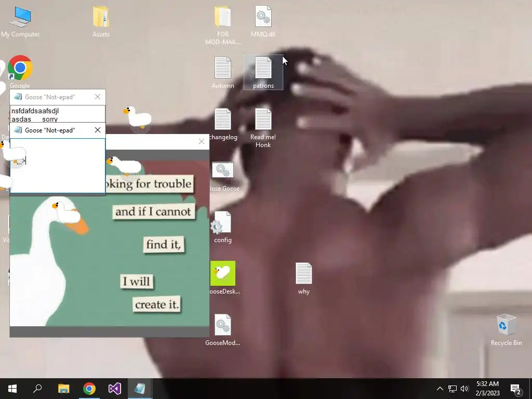
Task: Open the Recycle Bin
Action: point(506,330)
